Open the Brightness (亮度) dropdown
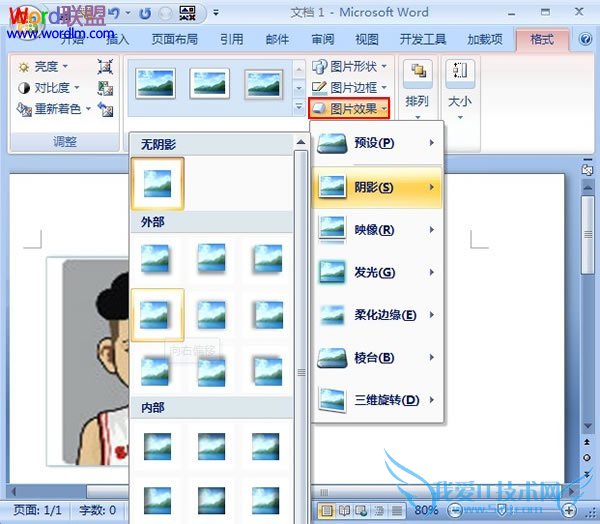600x524 pixels. click(43, 67)
